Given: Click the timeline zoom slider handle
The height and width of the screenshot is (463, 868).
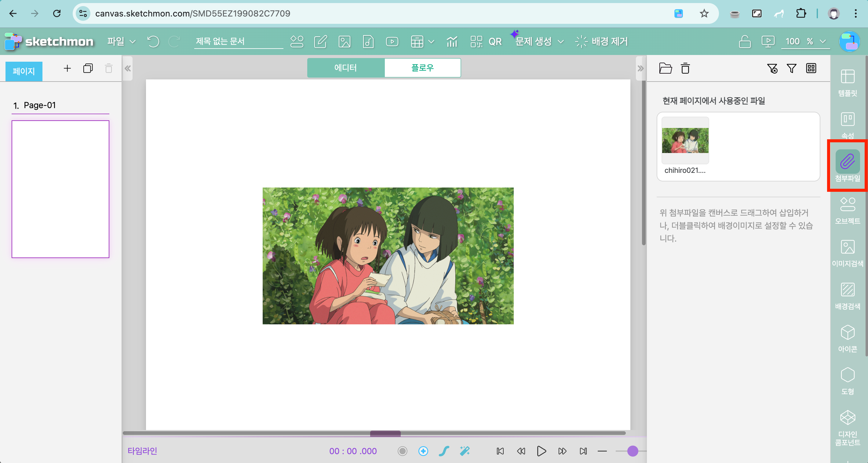Looking at the screenshot, I should point(633,451).
